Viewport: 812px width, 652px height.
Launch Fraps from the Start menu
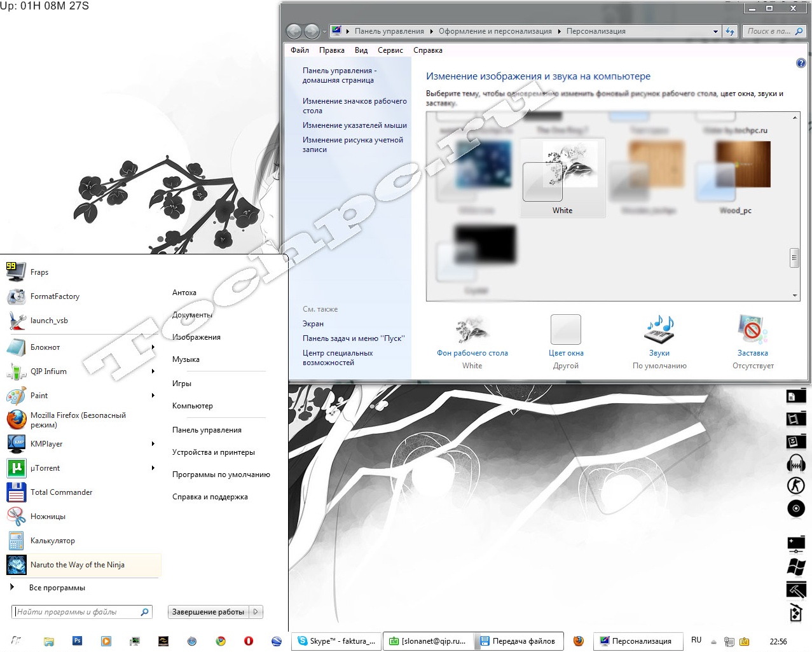(39, 272)
